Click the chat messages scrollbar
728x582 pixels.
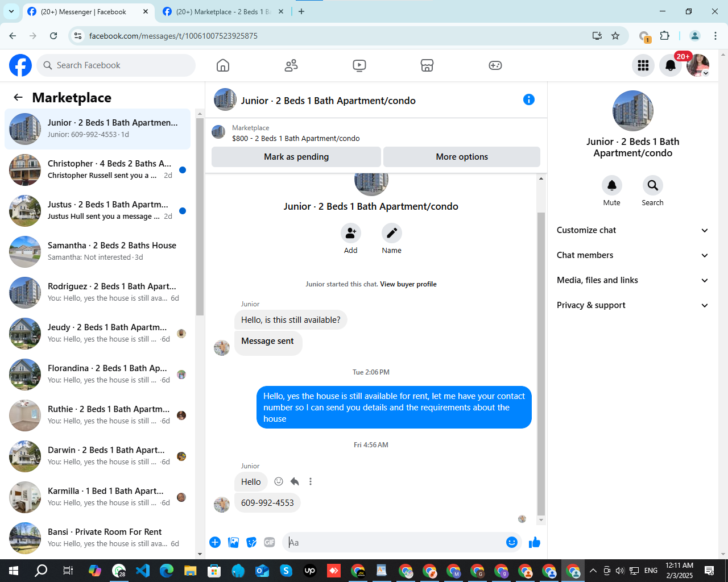tap(541, 364)
